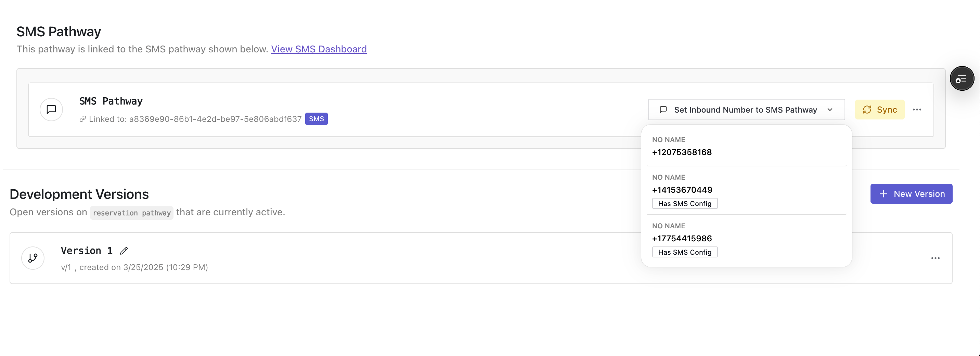The height and width of the screenshot is (356, 980).
Task: Open the View SMS Dashboard link
Action: 319,49
